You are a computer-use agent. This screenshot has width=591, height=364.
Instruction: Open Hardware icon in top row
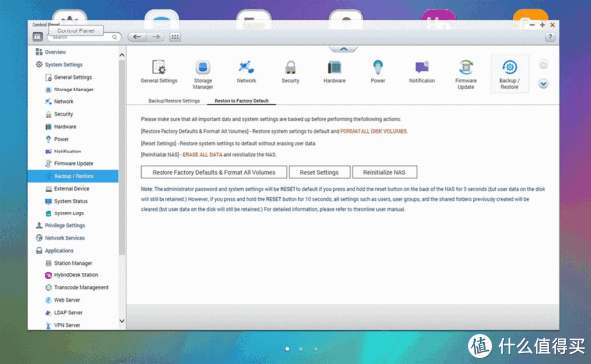[x=334, y=72]
